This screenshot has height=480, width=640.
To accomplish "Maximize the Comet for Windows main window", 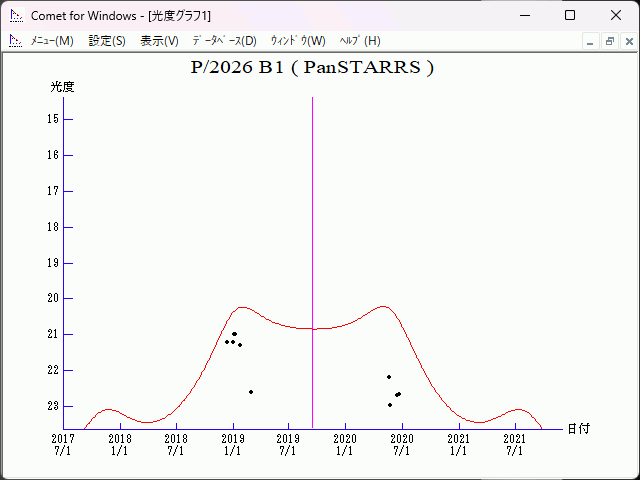I will pyautogui.click(x=570, y=16).
